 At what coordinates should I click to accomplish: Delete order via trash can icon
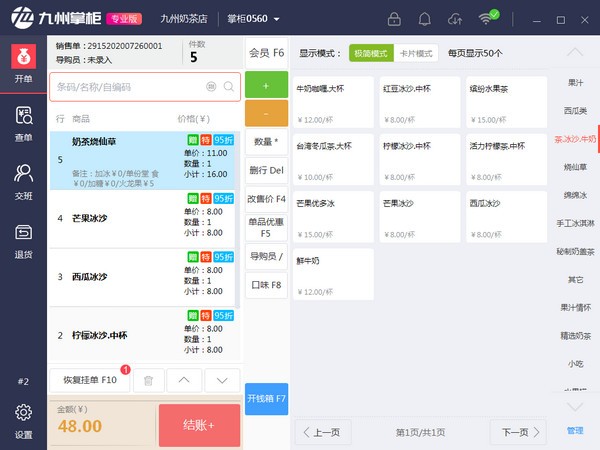coord(148,380)
